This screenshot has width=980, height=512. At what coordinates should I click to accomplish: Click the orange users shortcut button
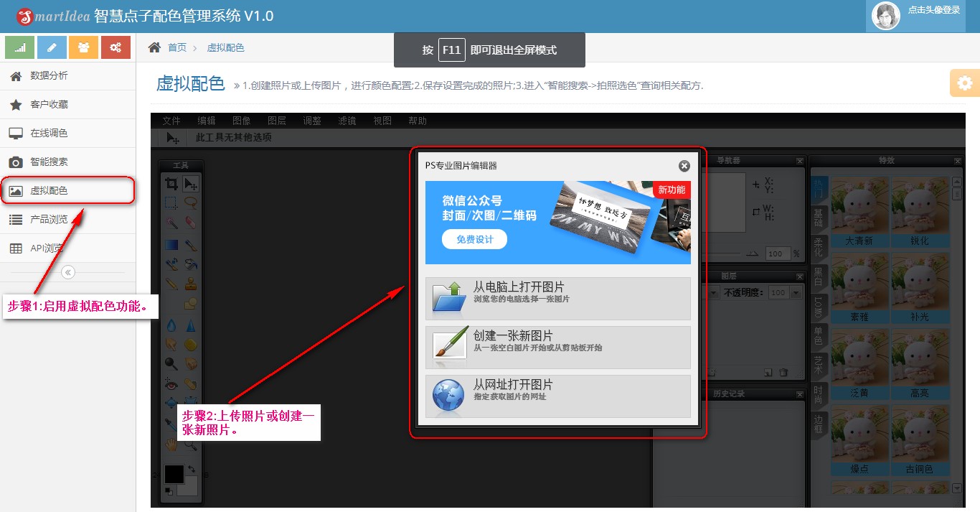click(84, 47)
